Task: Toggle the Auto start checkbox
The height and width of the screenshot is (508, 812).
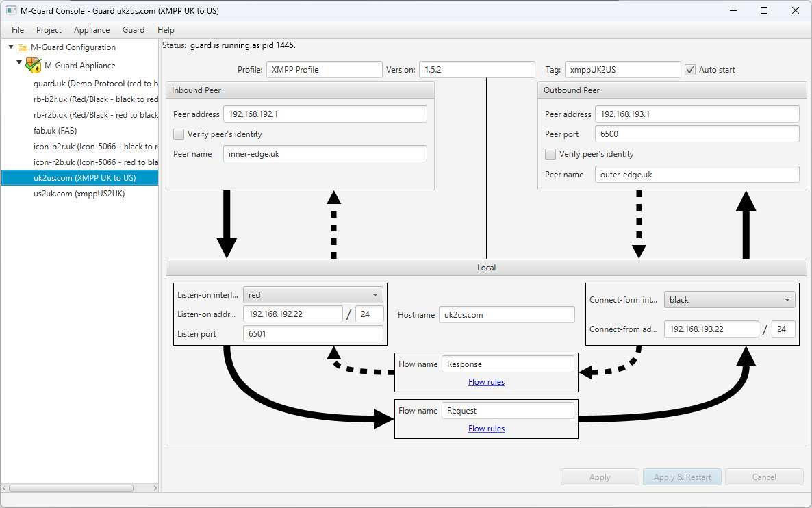Action: pos(690,70)
